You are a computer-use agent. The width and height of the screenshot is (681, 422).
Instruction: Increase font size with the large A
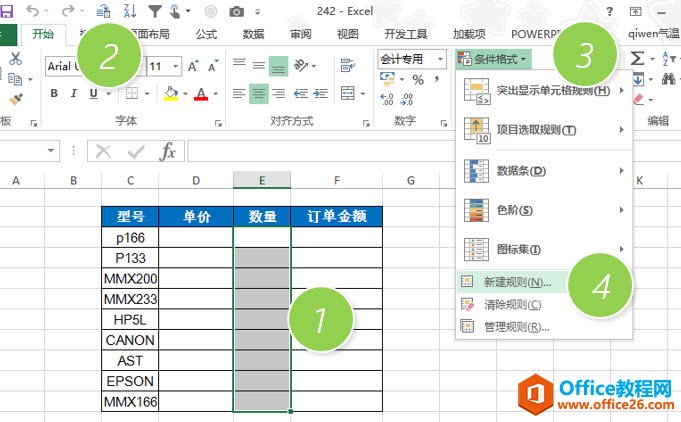click(193, 66)
